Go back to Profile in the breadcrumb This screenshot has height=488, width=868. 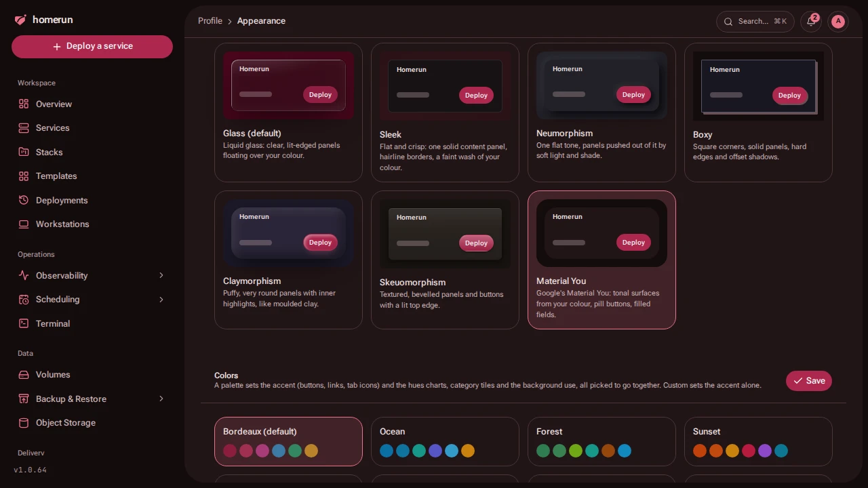click(210, 21)
